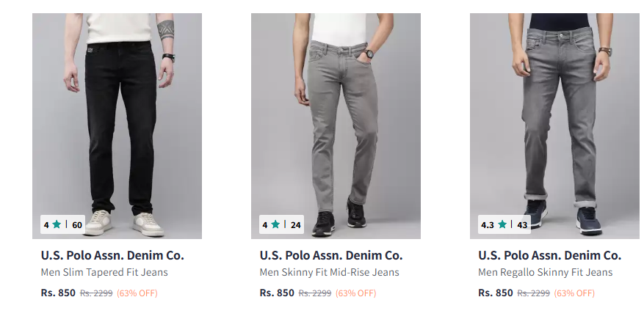Click brand name above Men Skinny Fit Mid-Rise Jeans

pyautogui.click(x=331, y=256)
